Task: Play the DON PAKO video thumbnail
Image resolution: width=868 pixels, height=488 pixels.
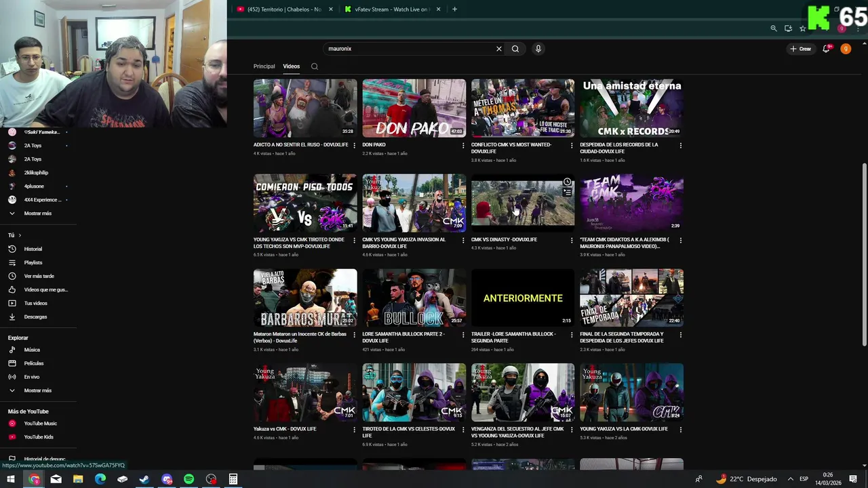Action: point(414,108)
